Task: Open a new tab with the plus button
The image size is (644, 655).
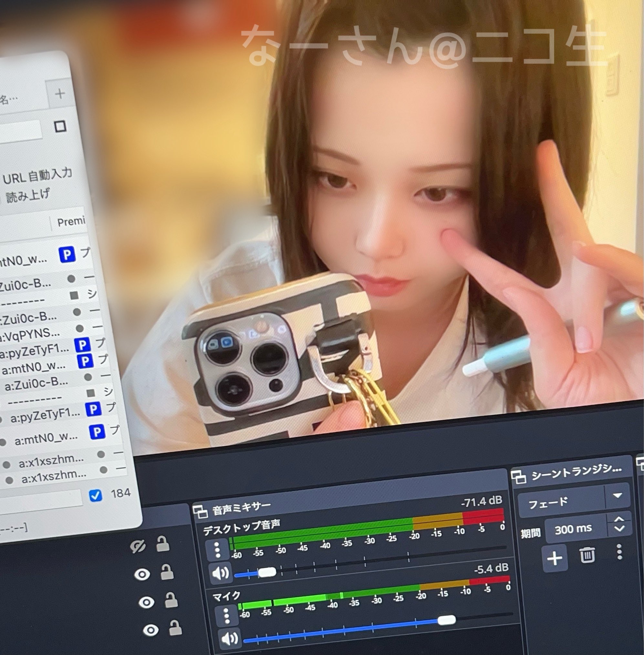Action: point(60,94)
